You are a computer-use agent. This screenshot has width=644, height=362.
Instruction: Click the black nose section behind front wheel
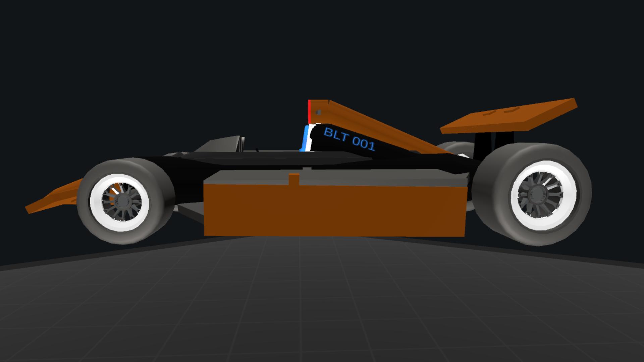tap(188, 181)
